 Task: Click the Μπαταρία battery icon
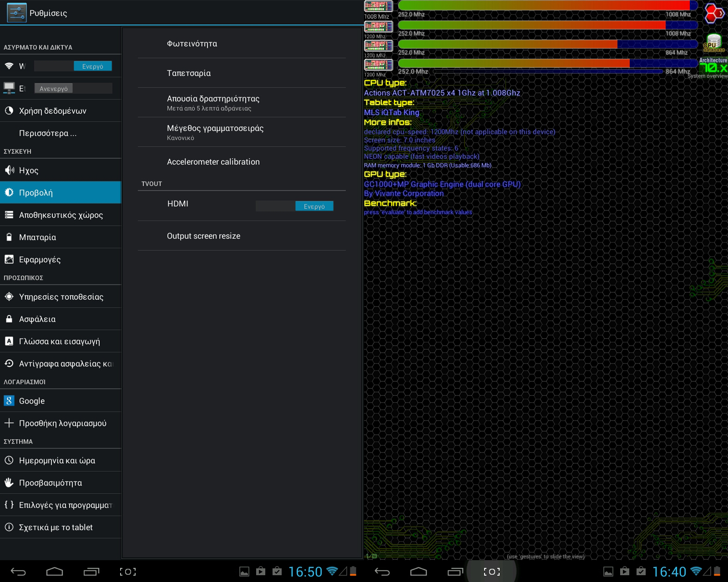(x=9, y=237)
